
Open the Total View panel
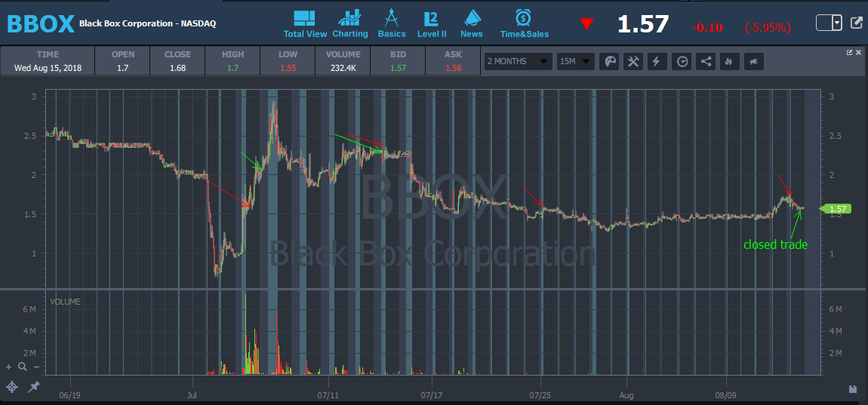click(x=305, y=24)
